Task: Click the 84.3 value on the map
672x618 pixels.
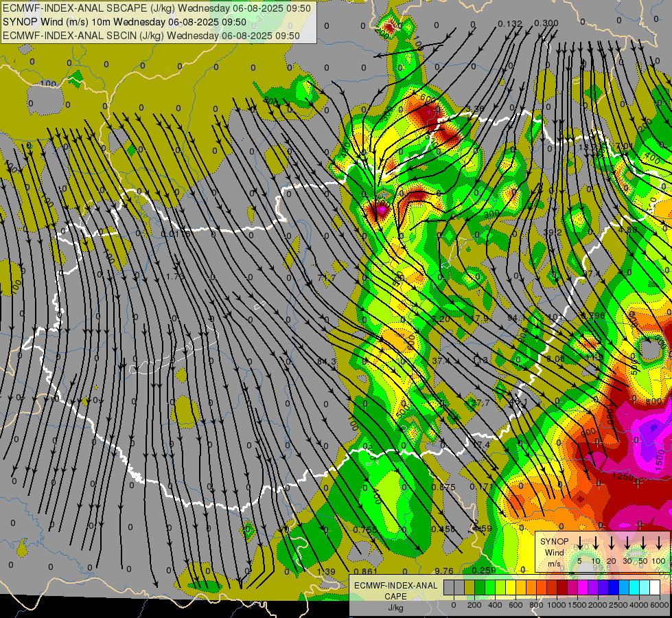Action: point(327,362)
